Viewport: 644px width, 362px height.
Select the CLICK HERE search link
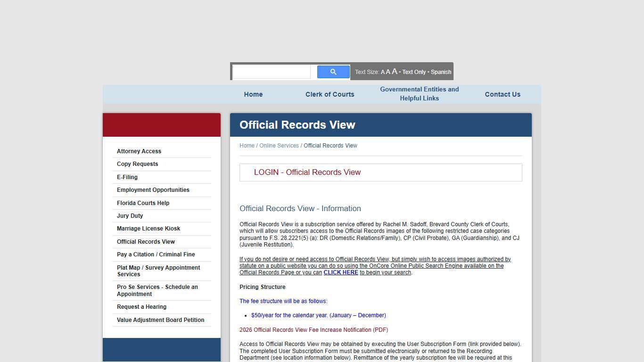point(340,272)
